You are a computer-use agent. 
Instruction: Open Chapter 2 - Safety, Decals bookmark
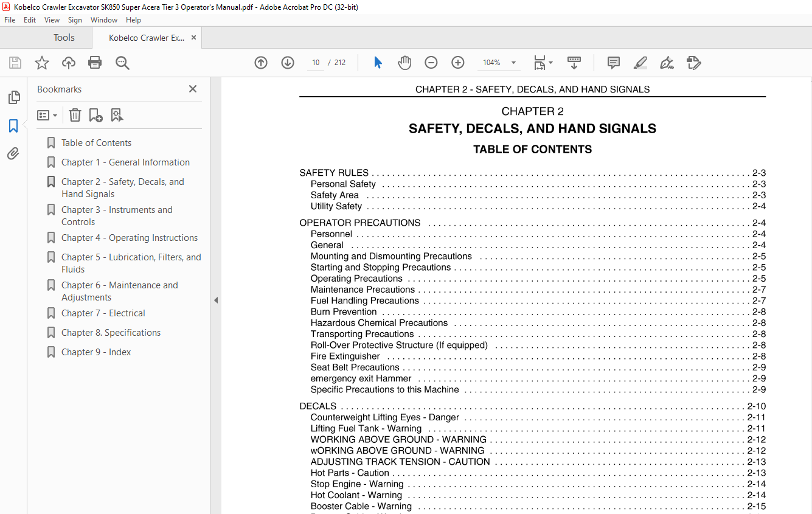click(x=122, y=188)
